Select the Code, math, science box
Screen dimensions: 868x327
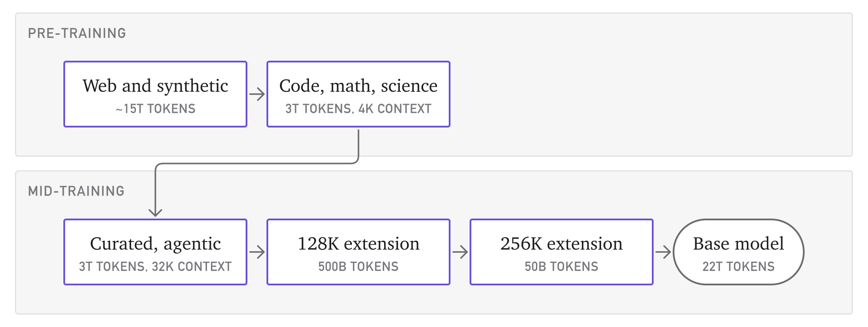(358, 94)
